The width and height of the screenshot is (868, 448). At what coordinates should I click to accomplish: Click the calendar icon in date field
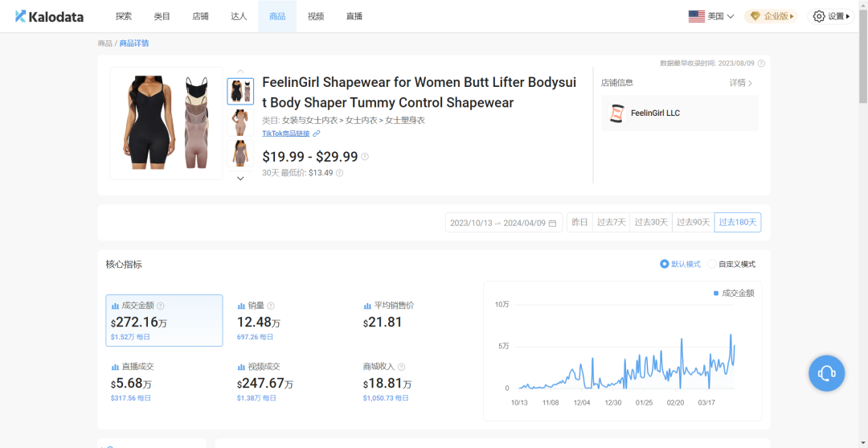tap(552, 223)
